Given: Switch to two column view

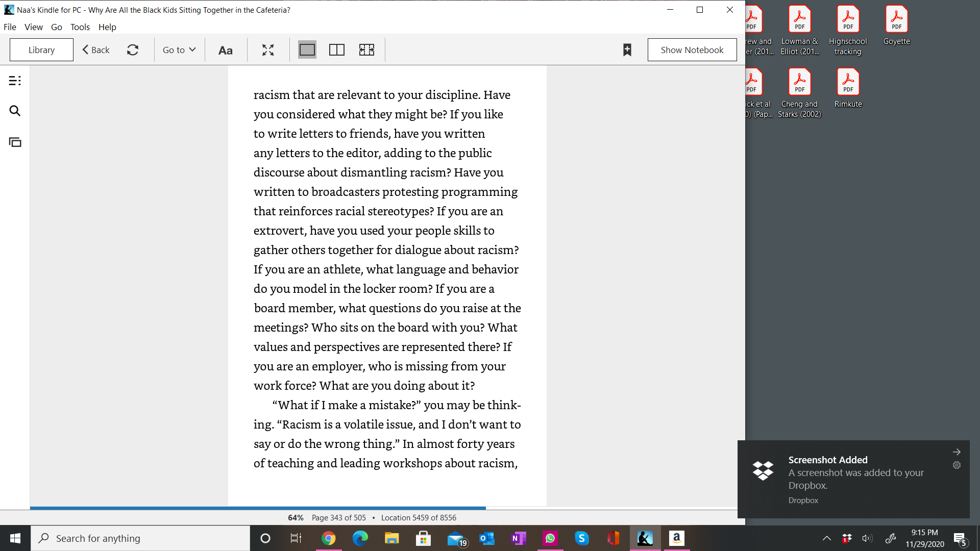Looking at the screenshot, I should pyautogui.click(x=337, y=50).
